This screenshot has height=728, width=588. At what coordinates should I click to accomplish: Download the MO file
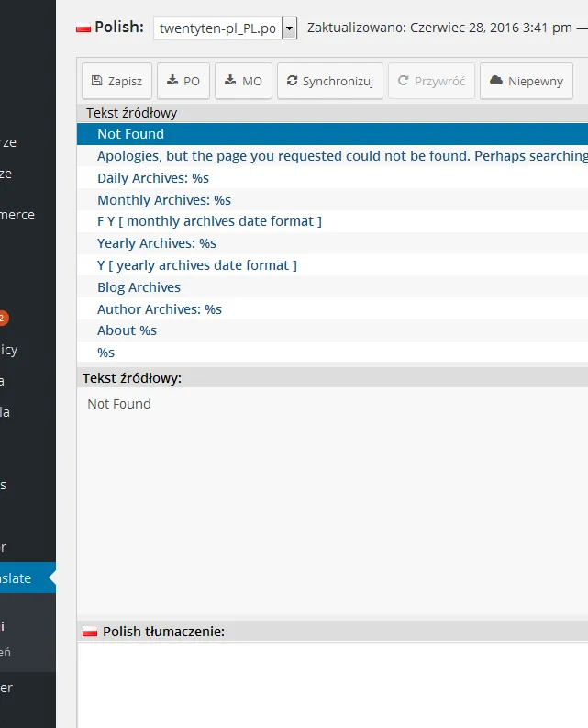click(243, 81)
